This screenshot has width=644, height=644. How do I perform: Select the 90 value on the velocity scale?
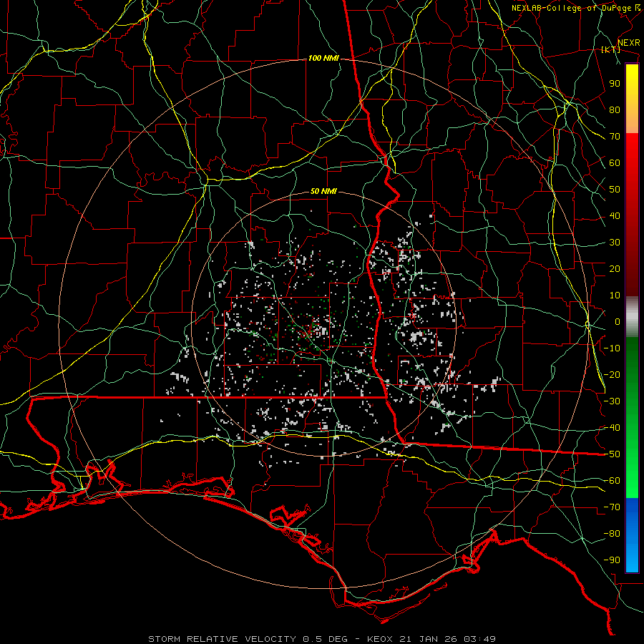point(615,84)
